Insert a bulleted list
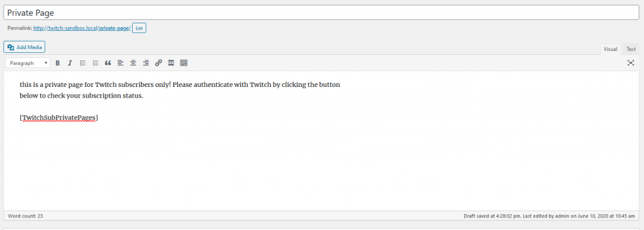This screenshot has width=644, height=230. tap(82, 63)
